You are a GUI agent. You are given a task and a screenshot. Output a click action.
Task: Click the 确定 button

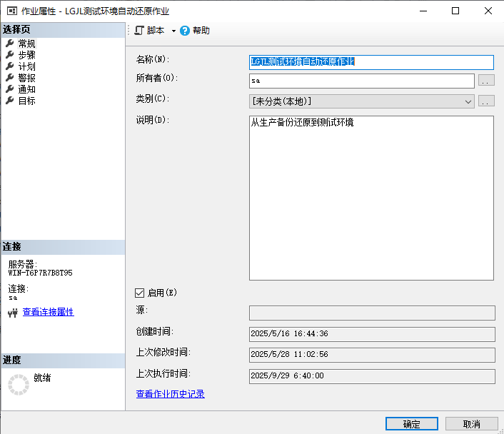click(x=412, y=424)
